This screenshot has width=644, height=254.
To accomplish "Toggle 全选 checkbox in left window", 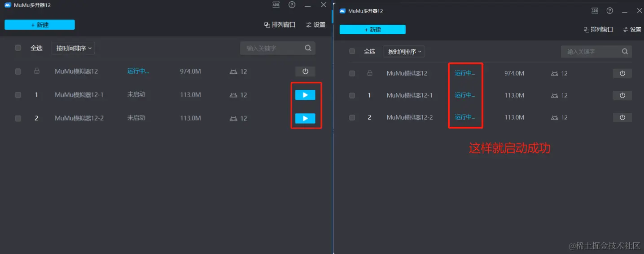I will coord(18,48).
